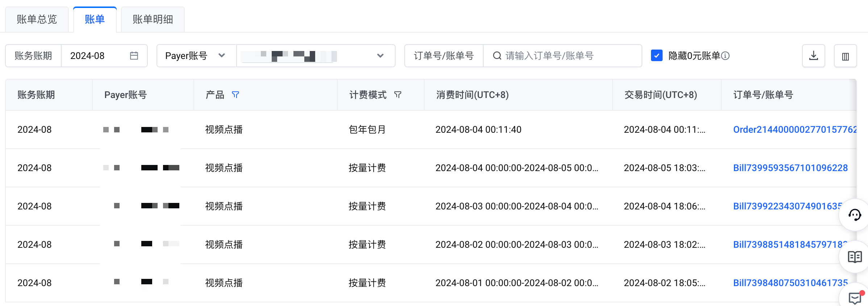Open the documentation book icon

point(855,257)
